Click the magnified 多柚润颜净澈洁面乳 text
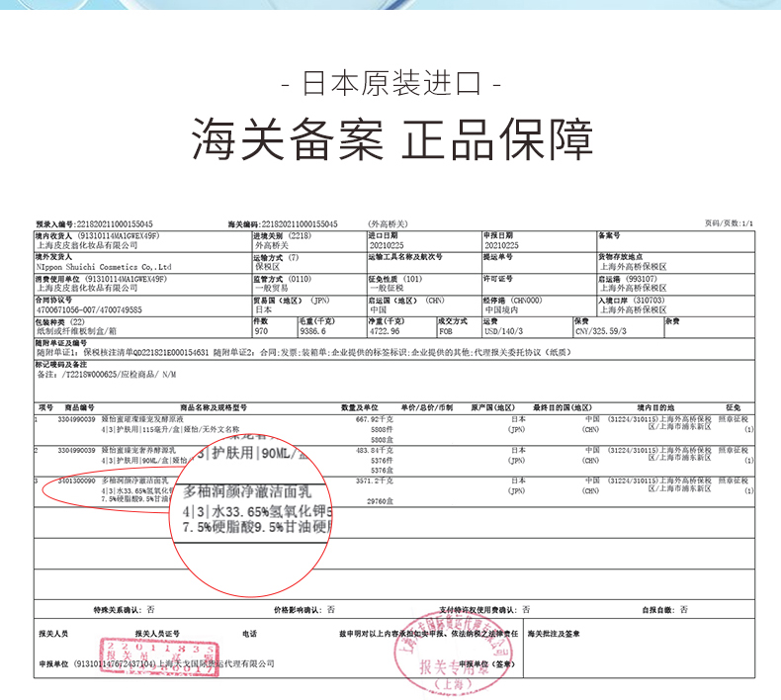Image resolution: width=781 pixels, height=700 pixels. (247, 492)
